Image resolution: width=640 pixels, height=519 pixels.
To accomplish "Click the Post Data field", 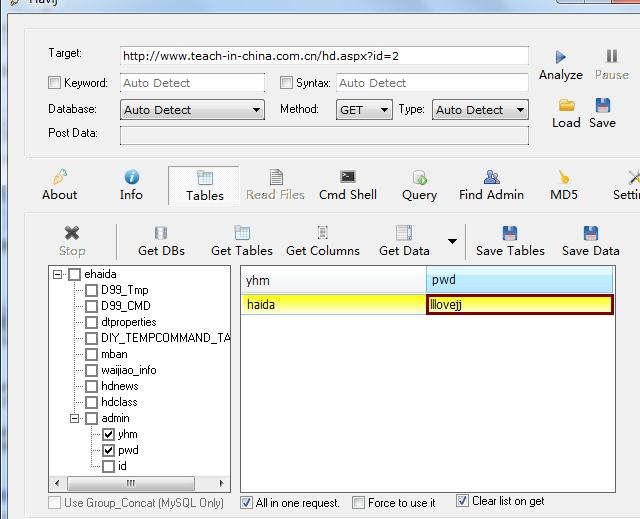I will 324,135.
